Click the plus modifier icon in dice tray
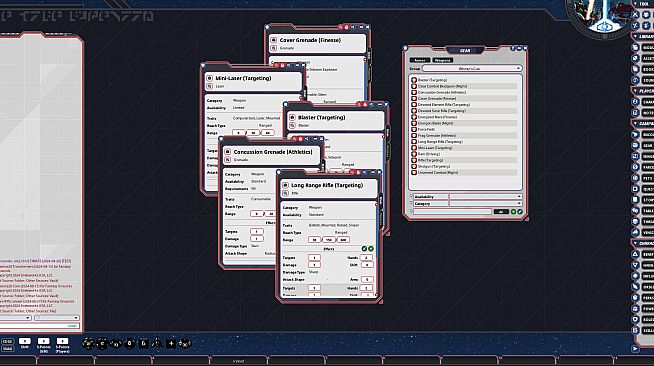654x366 pixels. click(171, 343)
